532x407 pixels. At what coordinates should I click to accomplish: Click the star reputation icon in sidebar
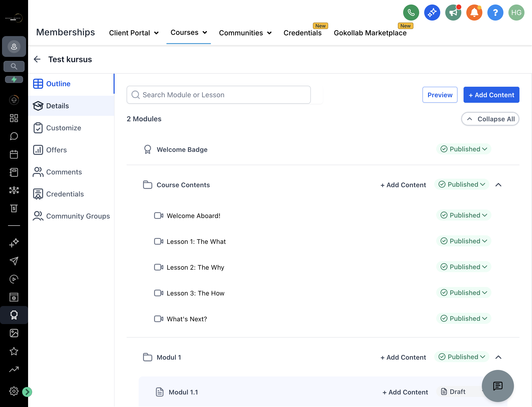coord(14,351)
